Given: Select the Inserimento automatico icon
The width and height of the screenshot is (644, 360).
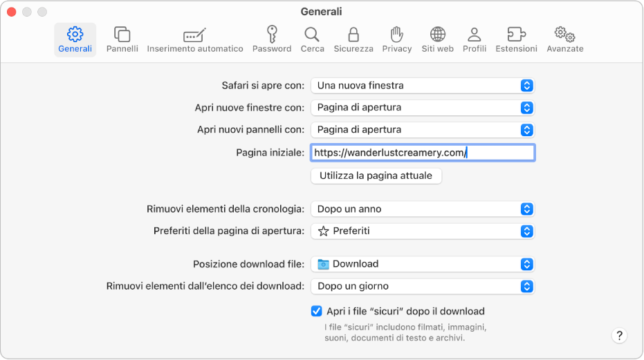Looking at the screenshot, I should point(194,35).
